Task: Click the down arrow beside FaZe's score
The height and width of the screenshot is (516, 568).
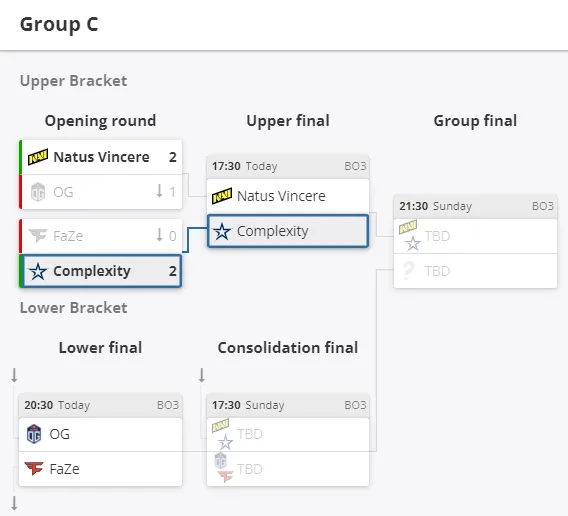Action: pyautogui.click(x=159, y=234)
